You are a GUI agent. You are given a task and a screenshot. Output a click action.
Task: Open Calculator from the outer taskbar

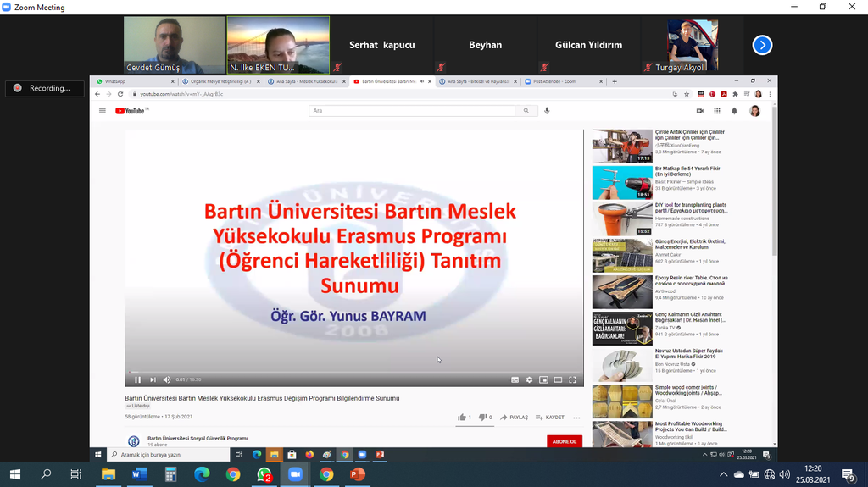pyautogui.click(x=170, y=474)
